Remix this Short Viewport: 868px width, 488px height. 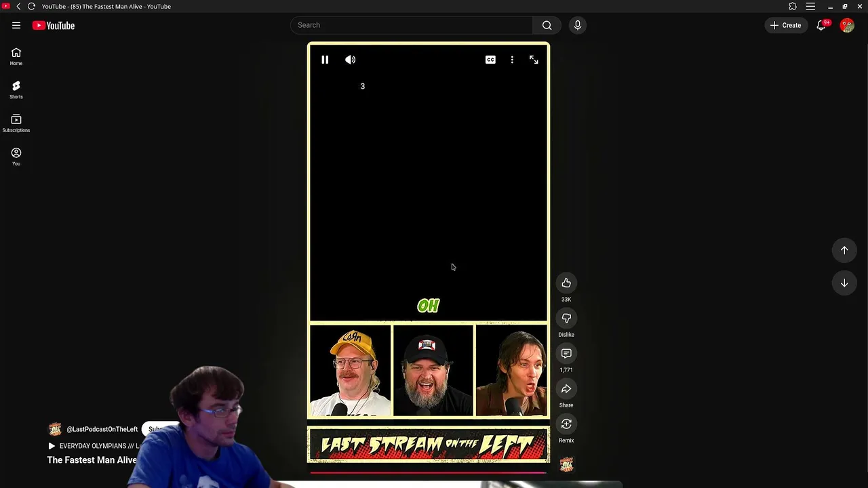pyautogui.click(x=566, y=424)
